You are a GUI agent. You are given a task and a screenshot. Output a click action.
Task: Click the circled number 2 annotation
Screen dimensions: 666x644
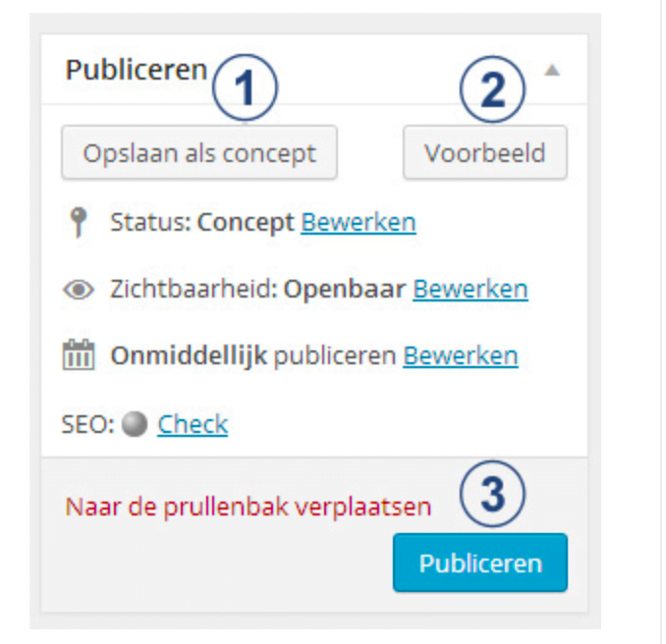[x=492, y=89]
